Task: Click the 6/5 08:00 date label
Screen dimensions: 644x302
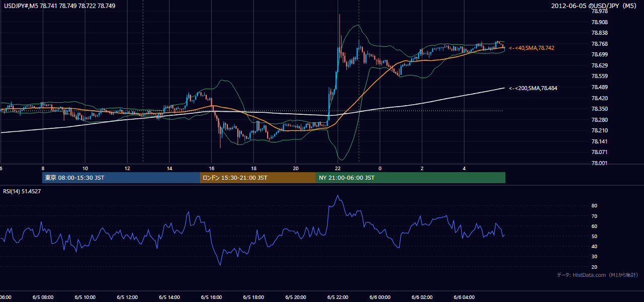Action: click(42, 297)
